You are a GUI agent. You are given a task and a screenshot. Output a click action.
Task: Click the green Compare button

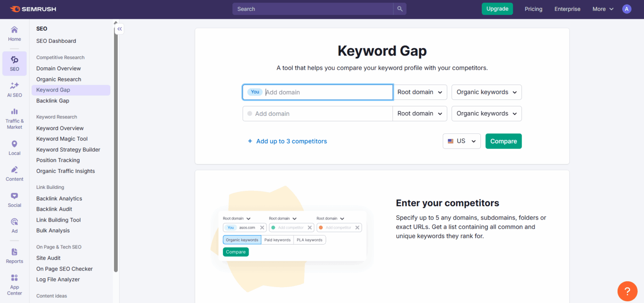504,141
